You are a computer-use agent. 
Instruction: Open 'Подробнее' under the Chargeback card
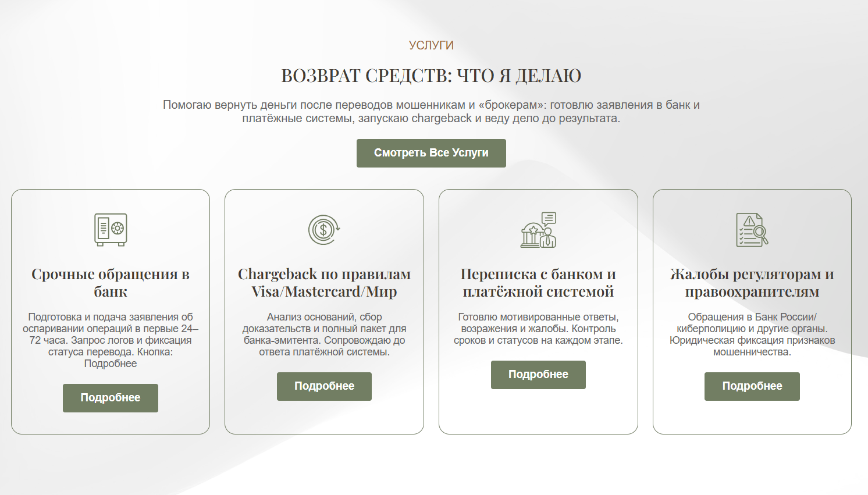pyautogui.click(x=324, y=386)
